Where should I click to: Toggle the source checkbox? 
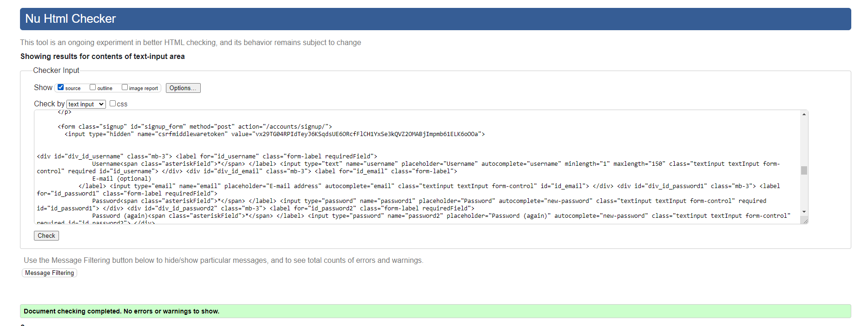60,87
